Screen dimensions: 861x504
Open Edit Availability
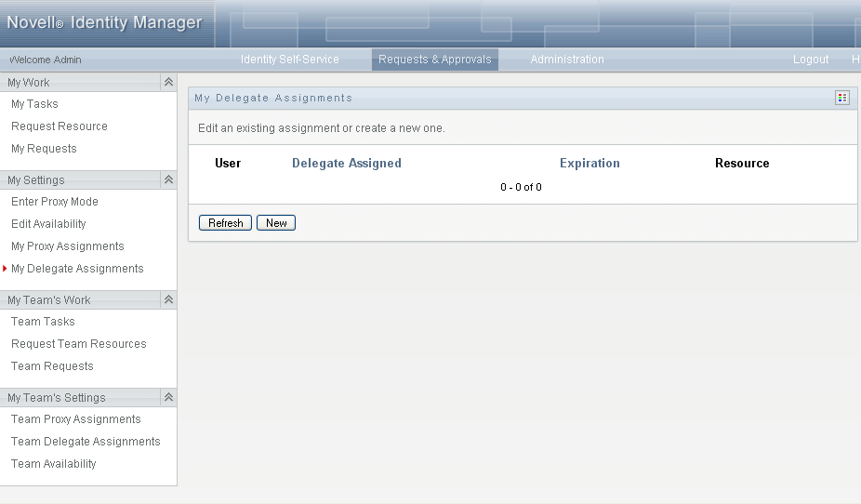48,224
